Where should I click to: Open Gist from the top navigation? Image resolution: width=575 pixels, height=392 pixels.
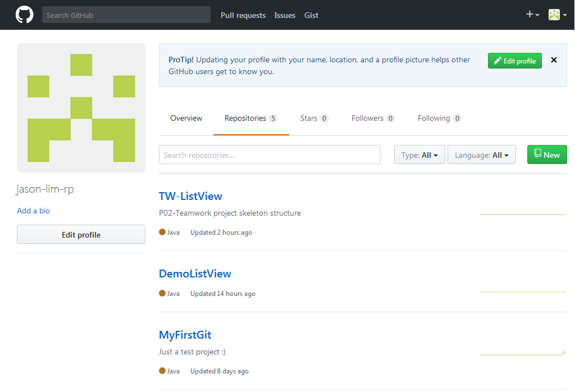311,15
